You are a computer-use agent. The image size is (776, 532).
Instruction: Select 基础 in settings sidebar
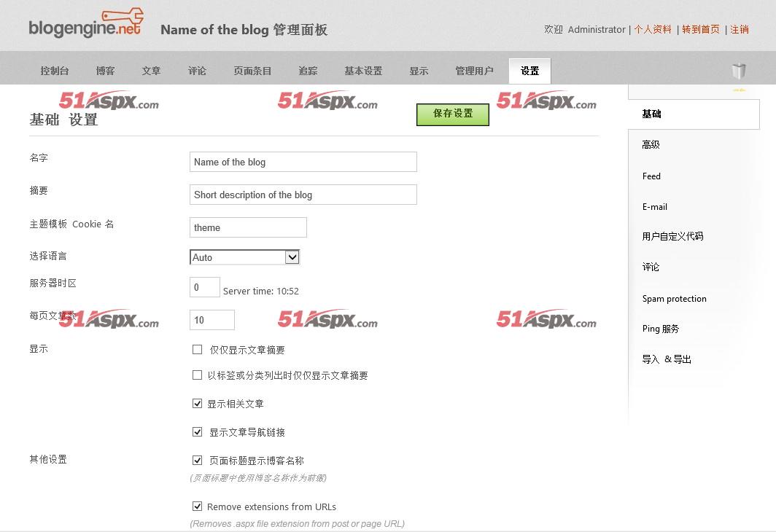pyautogui.click(x=694, y=114)
